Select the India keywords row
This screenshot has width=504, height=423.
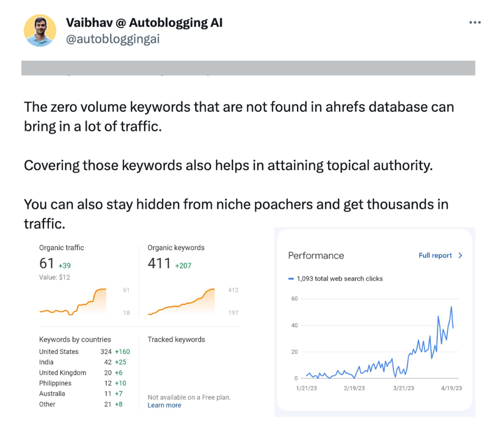tap(83, 362)
